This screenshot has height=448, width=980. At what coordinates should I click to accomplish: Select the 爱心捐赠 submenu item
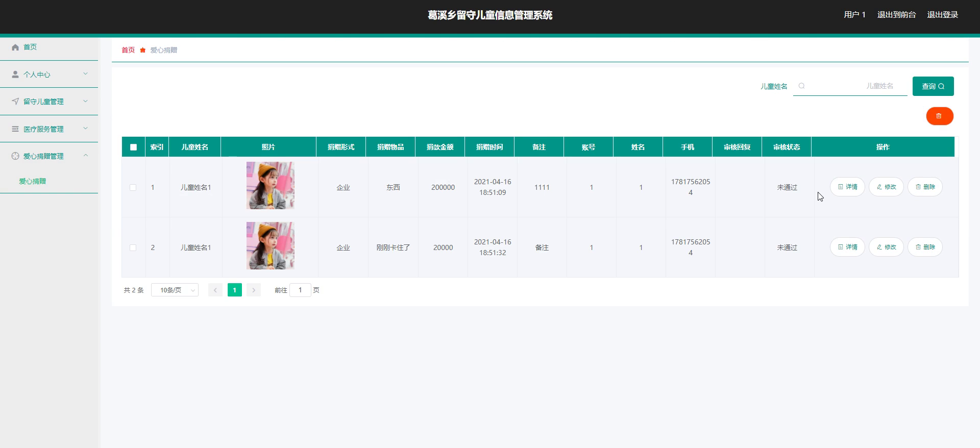pos(33,181)
